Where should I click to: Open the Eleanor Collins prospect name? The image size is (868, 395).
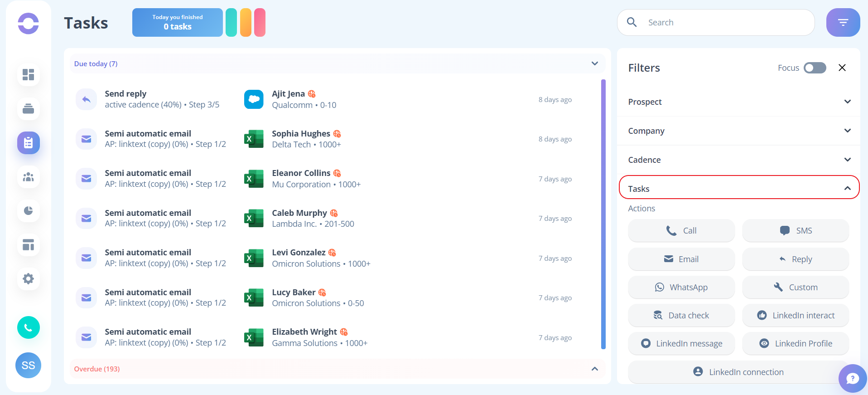301,173
